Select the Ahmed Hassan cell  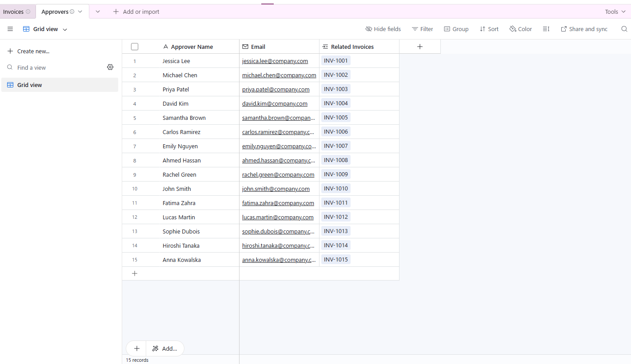coord(199,160)
